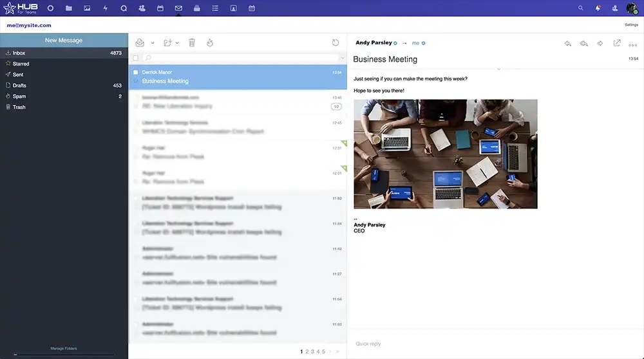The image size is (644, 359).
Task: Click the New Message button
Action: pos(64,40)
